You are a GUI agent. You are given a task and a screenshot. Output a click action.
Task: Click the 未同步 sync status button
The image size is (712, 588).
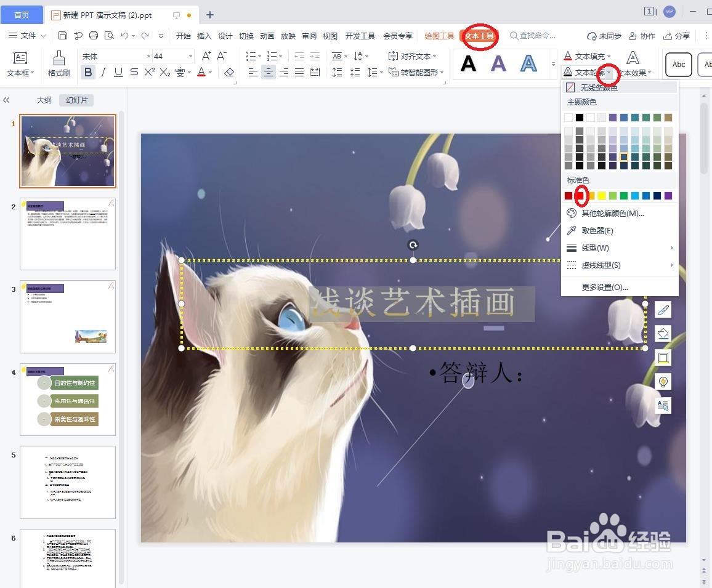coord(604,36)
